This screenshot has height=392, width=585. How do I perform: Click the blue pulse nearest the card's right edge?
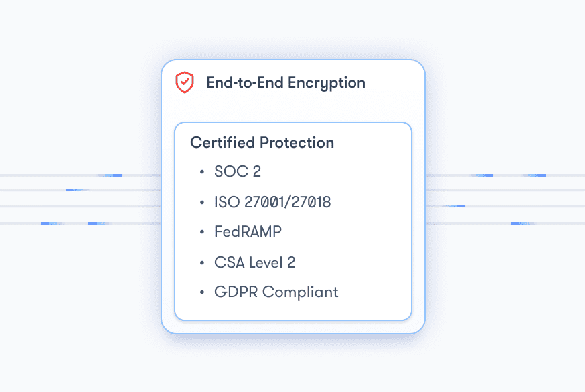coord(454,206)
